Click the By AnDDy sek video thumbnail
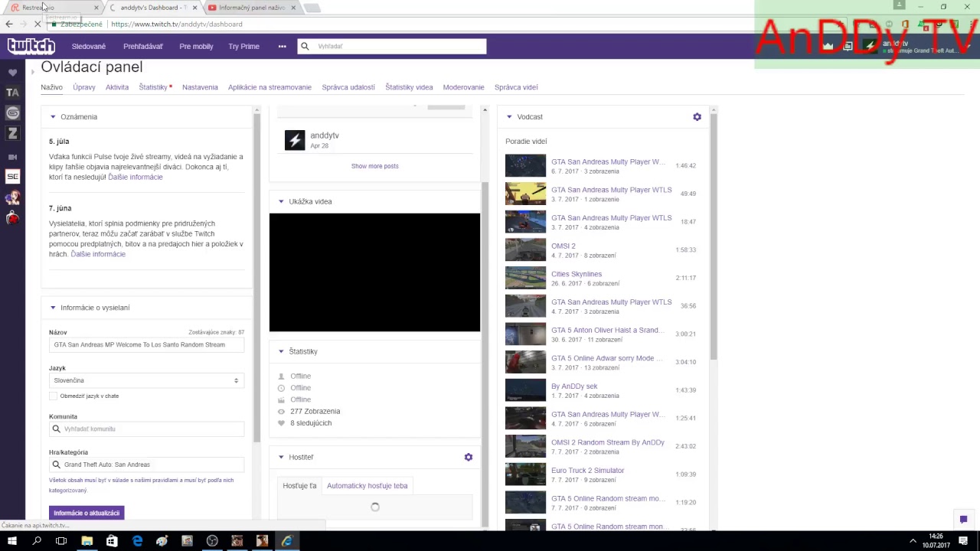This screenshot has height=551, width=980. point(525,390)
